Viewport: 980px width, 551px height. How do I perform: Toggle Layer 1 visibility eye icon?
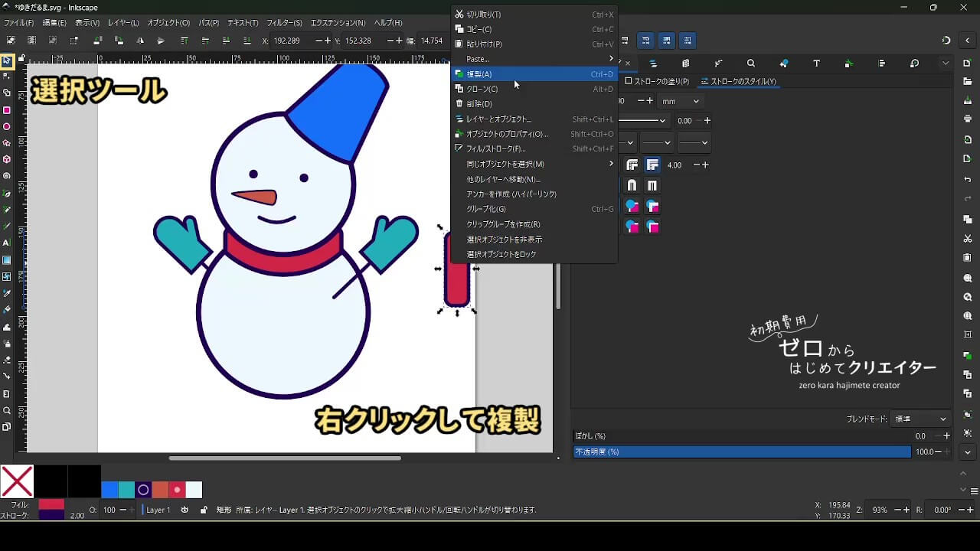185,510
